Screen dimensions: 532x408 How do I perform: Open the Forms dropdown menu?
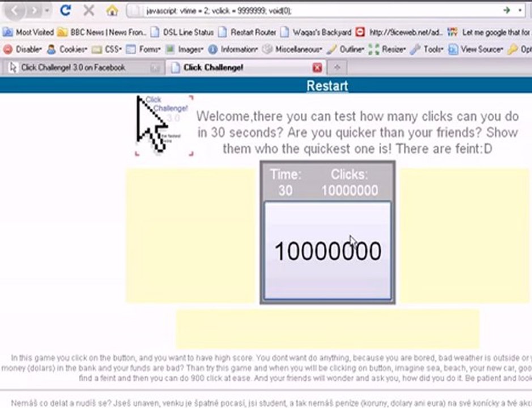pos(143,49)
